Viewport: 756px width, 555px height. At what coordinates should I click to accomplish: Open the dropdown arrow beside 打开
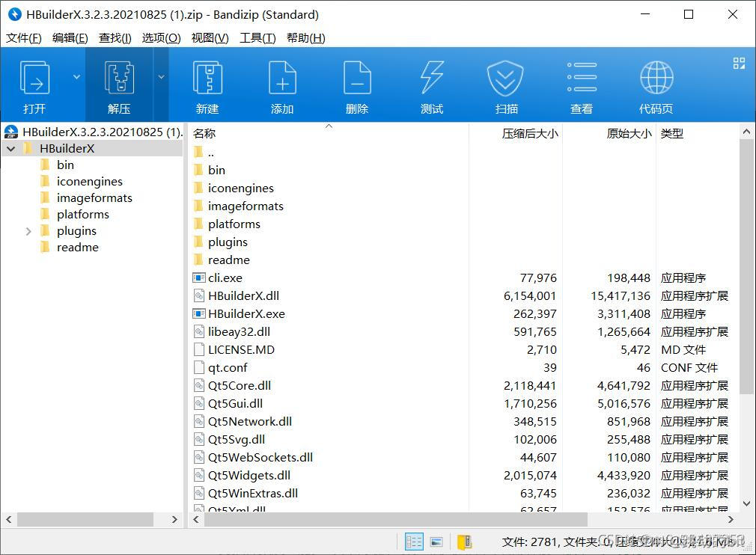click(x=76, y=77)
